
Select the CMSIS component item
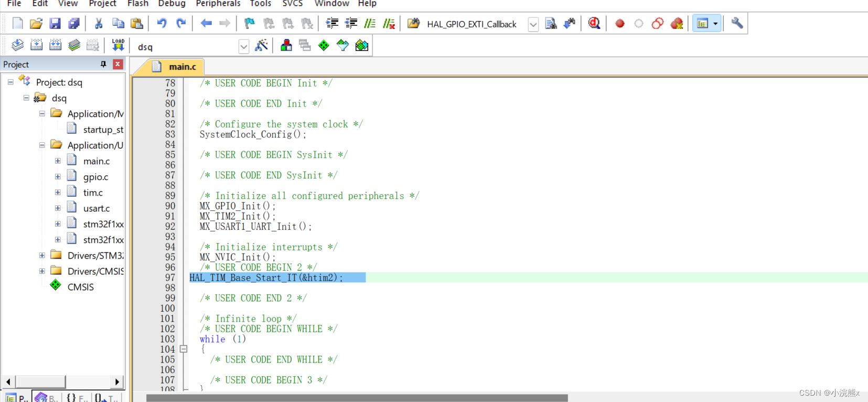point(81,287)
